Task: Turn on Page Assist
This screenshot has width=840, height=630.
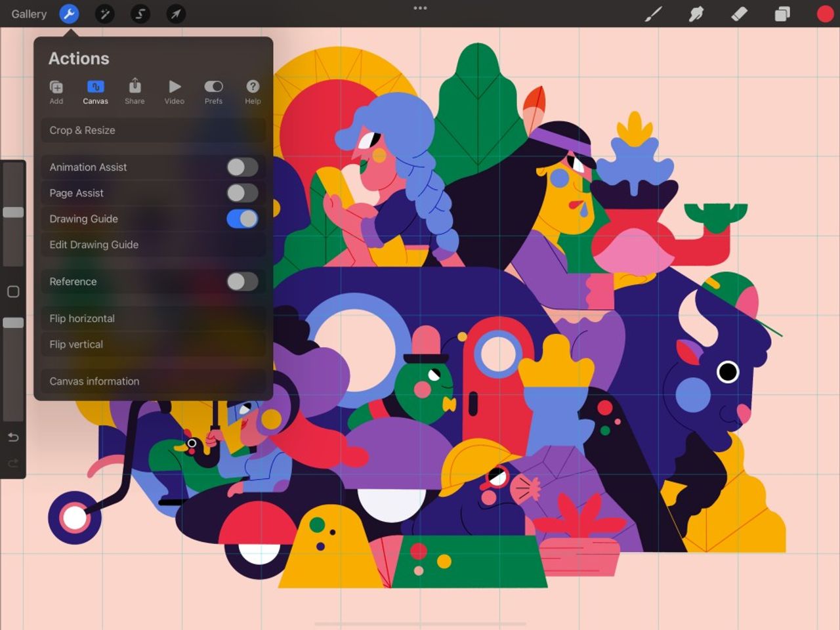Action: [242, 193]
